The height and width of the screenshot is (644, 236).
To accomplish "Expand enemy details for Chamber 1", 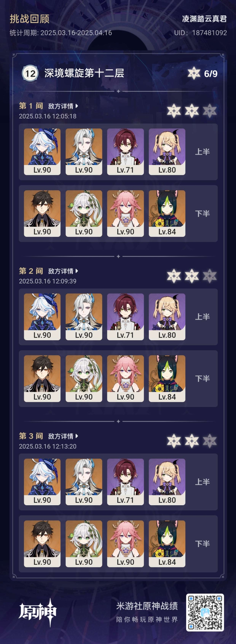I will tap(63, 106).
